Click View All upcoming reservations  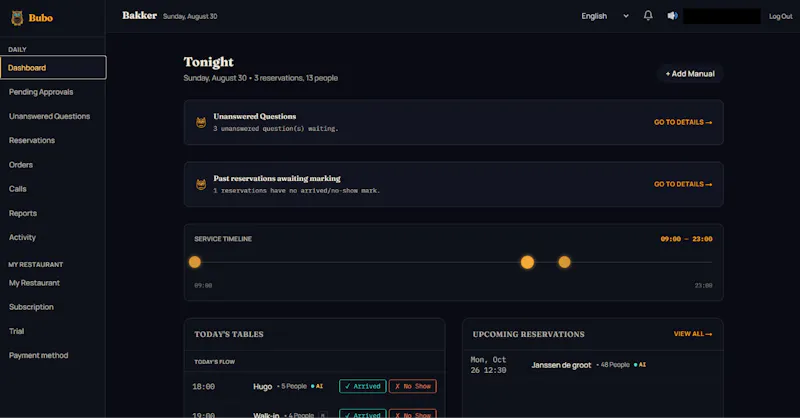click(693, 334)
